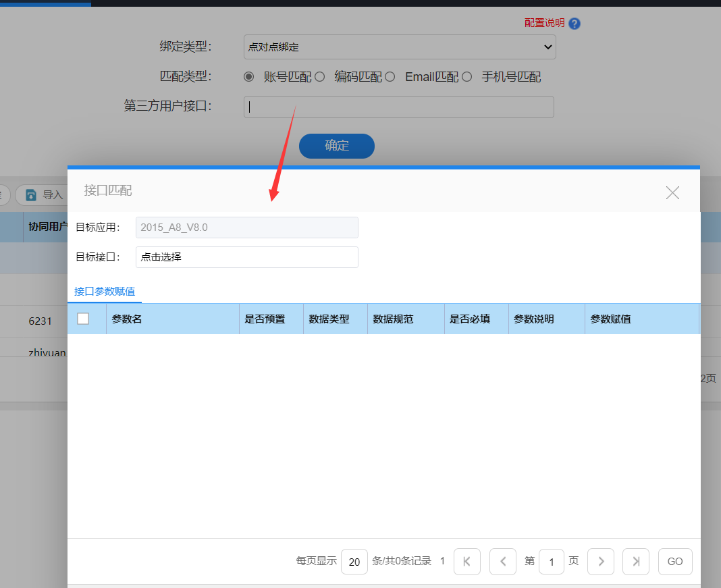Click the blue help question mark icon
Viewport: 721px width, 588px height.
pos(575,24)
